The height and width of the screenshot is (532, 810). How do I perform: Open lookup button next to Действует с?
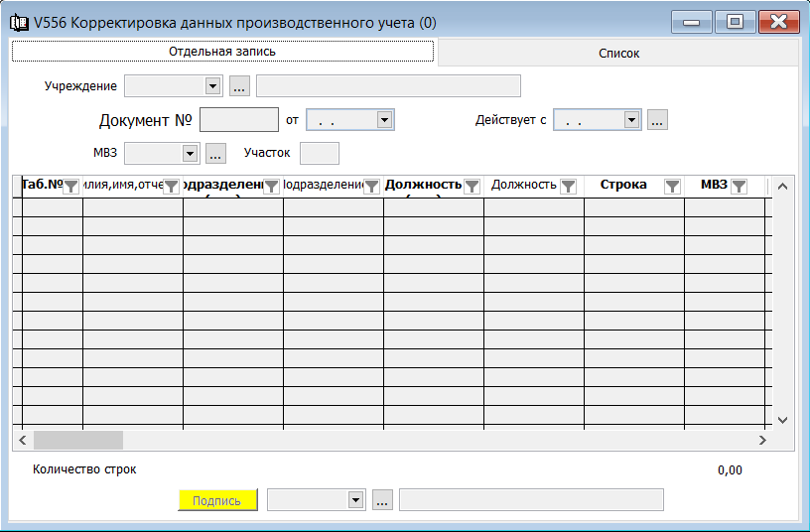(657, 120)
